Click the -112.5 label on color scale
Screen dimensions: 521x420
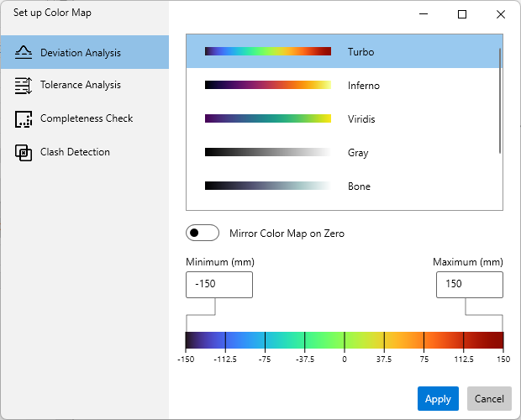click(x=225, y=360)
